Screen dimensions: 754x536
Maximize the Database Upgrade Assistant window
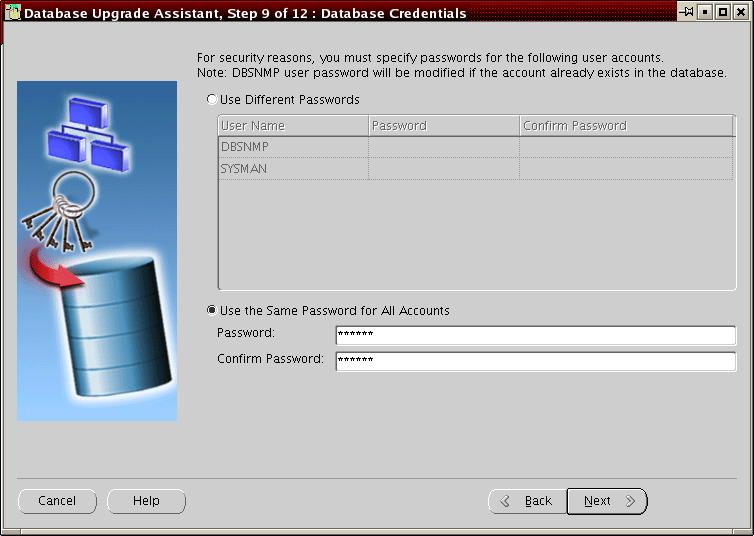722,12
